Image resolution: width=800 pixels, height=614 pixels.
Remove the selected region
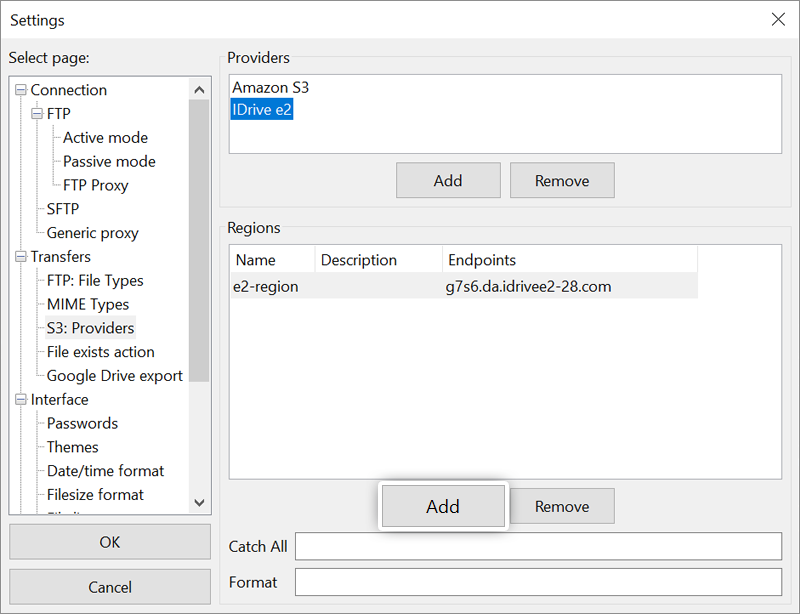562,506
